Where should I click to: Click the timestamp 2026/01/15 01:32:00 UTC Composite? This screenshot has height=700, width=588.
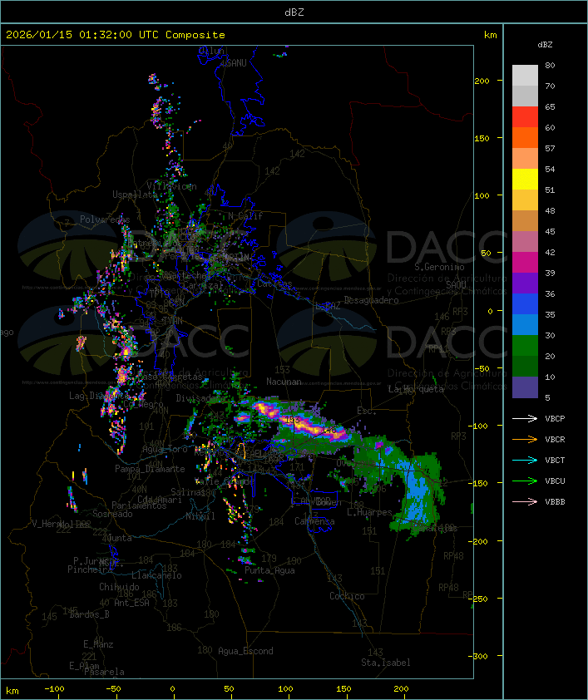116,35
